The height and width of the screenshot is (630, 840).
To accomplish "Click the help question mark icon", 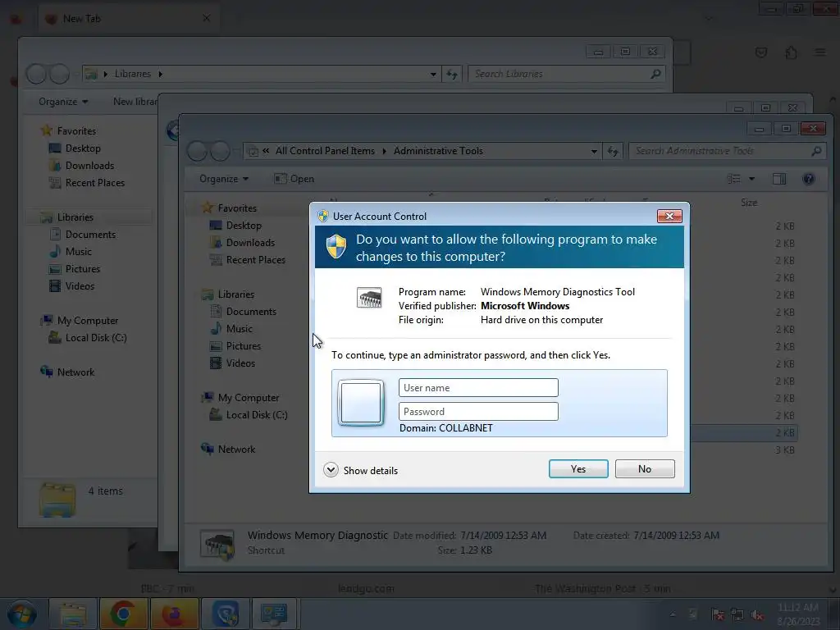I will 808,179.
